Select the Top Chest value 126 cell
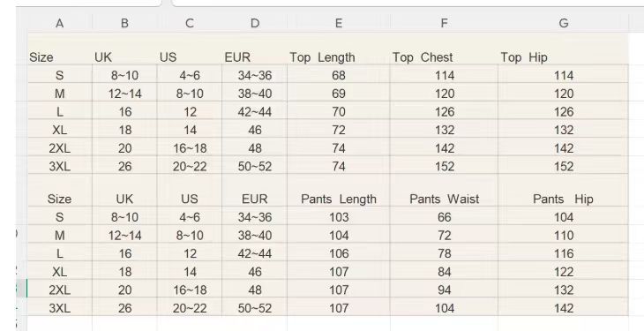The image size is (644, 331). pos(444,112)
